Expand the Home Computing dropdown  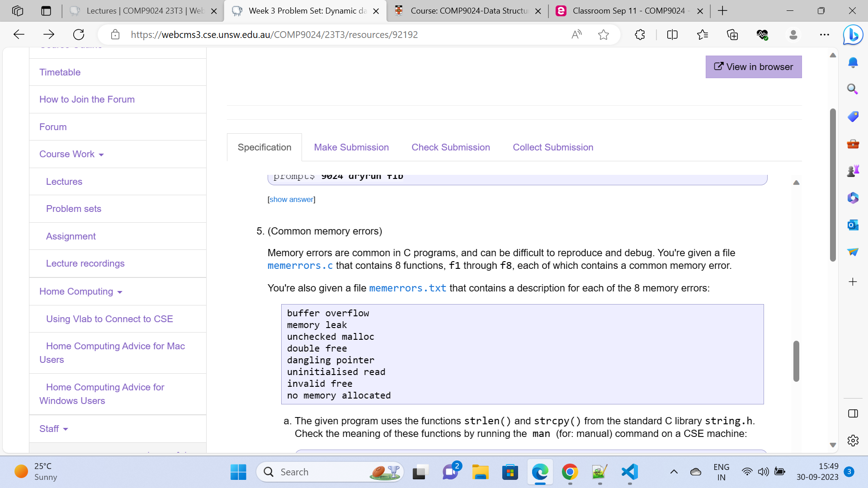click(x=80, y=291)
